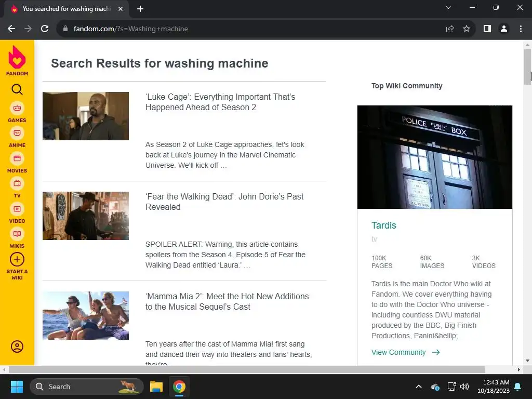Open File Explorer from taskbar
This screenshot has height=399, width=532.
pos(156,387)
